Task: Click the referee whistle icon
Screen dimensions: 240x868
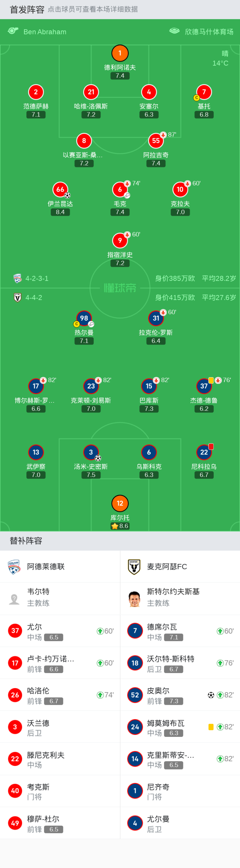Action: pyautogui.click(x=13, y=31)
